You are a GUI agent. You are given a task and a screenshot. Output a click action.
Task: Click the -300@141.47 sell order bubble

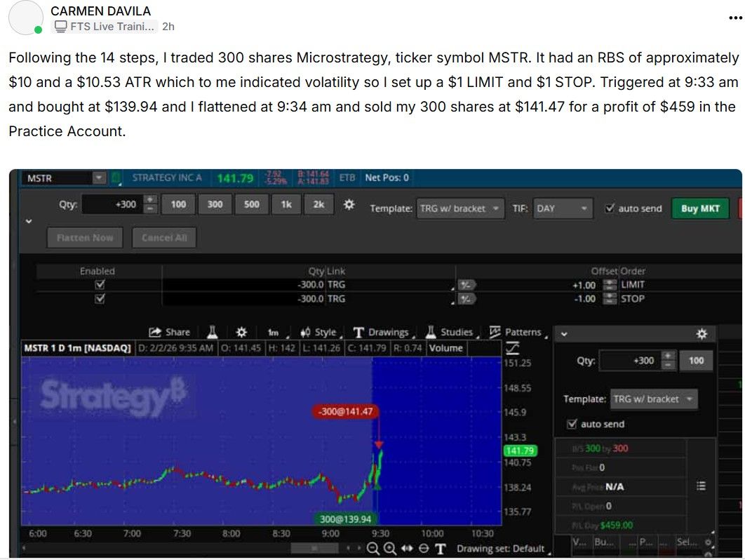click(346, 411)
